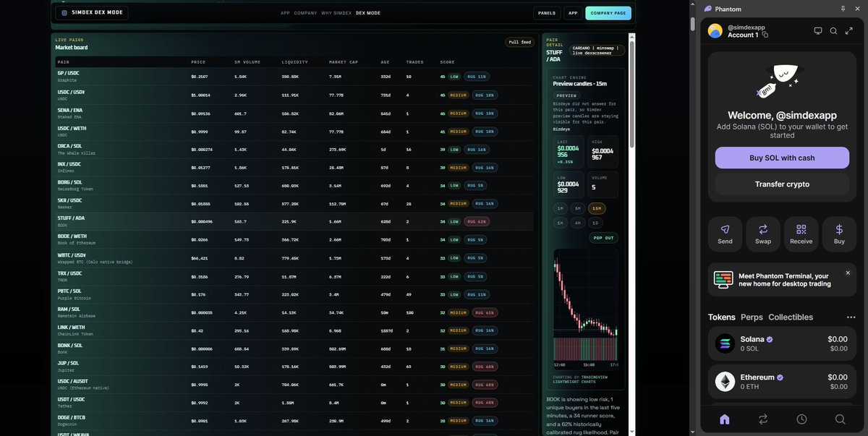Click Buy SOL with cash

click(782, 158)
